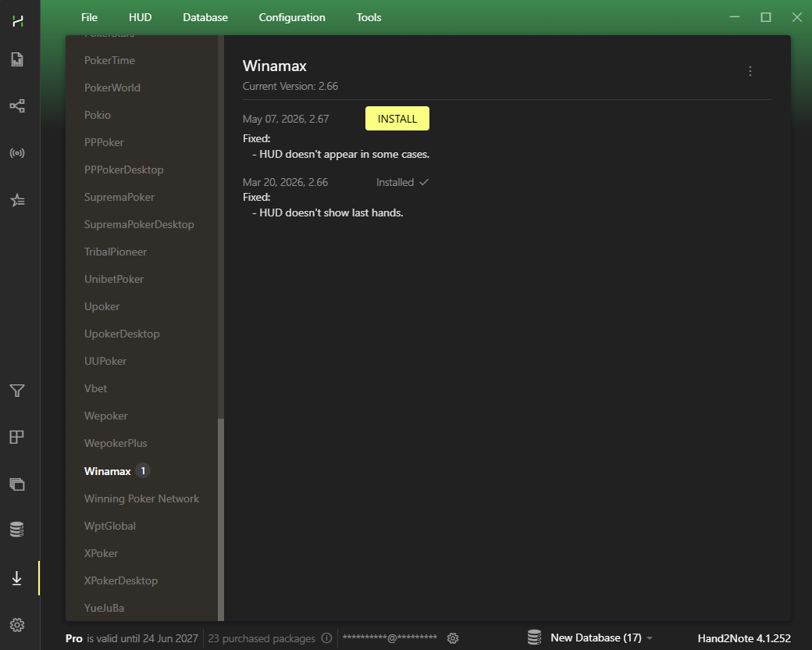
Task: Select WepokerPlus in the room list
Action: [x=116, y=444]
